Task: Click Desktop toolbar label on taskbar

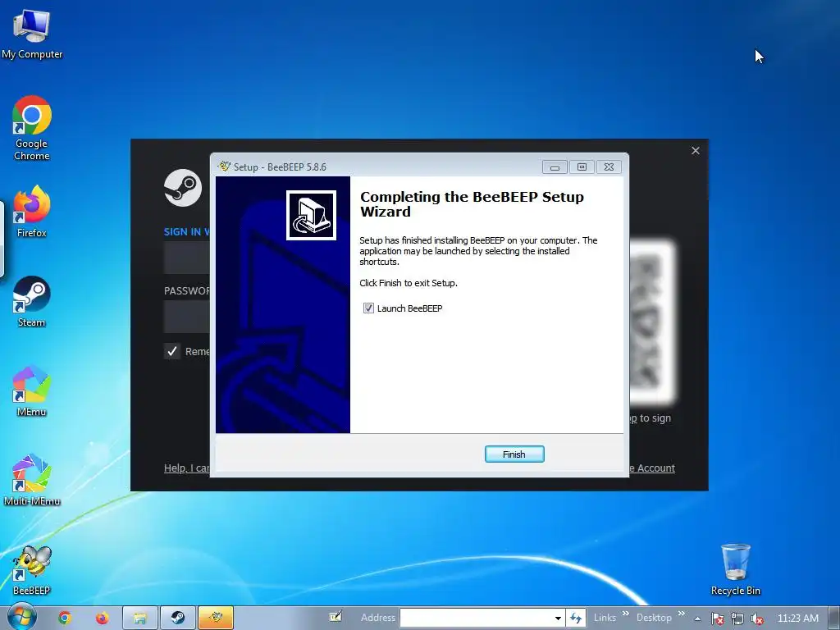Action: (654, 618)
